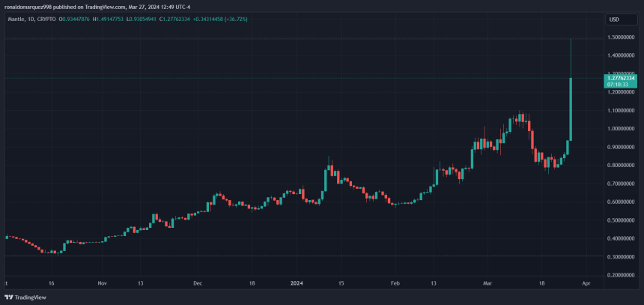Select the Dec label on time axis
Screen dimensions: 644x305
tap(197, 285)
